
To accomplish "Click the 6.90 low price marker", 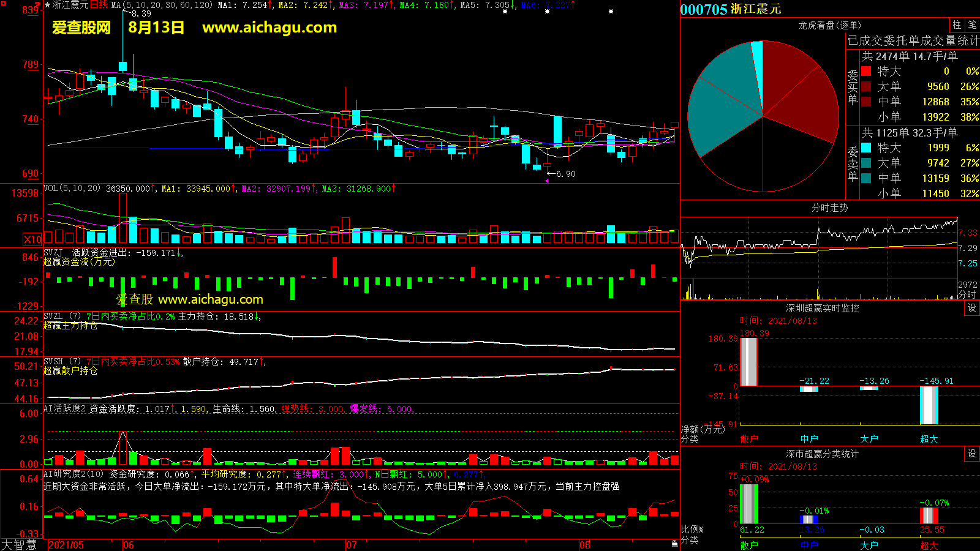I will click(x=565, y=174).
